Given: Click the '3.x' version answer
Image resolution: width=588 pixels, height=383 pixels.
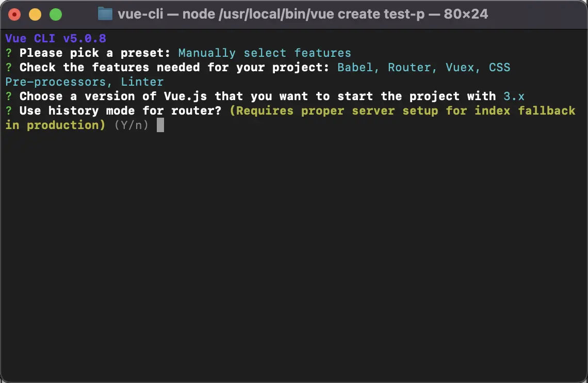Looking at the screenshot, I should pyautogui.click(x=514, y=97).
